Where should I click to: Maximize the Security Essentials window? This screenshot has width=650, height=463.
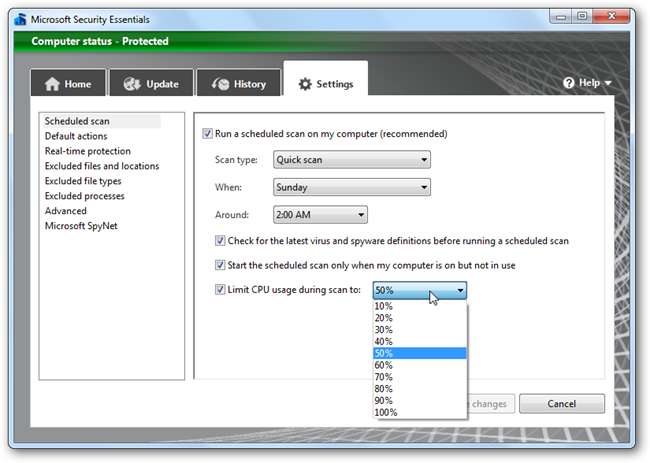pyautogui.click(x=582, y=17)
